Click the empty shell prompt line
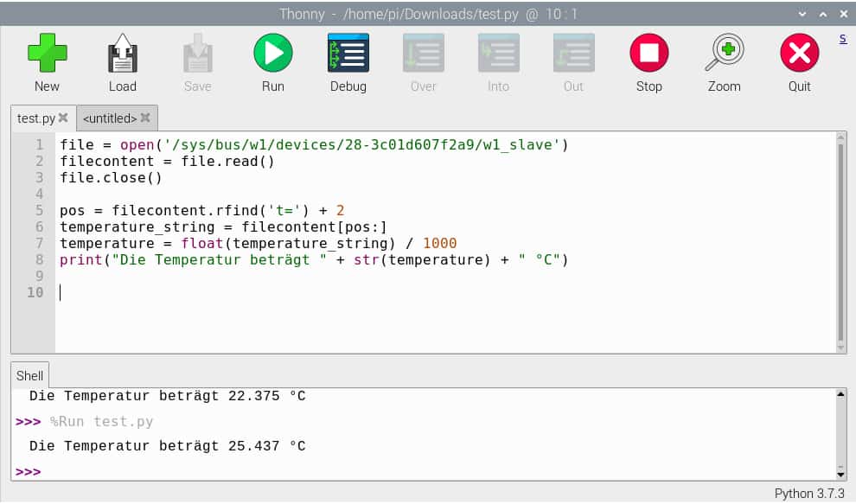This screenshot has width=856, height=504. (423, 472)
